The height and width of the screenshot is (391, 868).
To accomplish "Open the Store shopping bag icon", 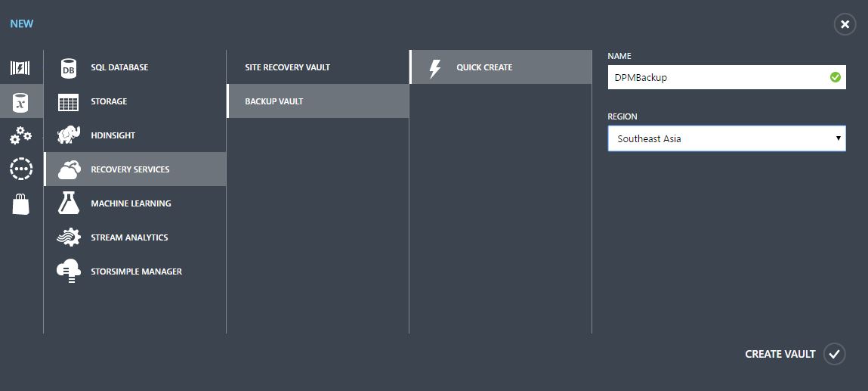I will pyautogui.click(x=20, y=203).
